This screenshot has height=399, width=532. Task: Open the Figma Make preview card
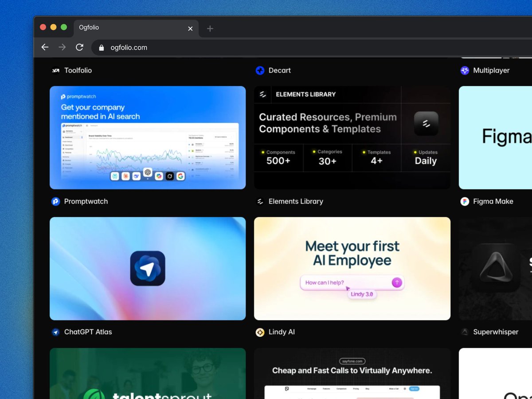point(495,137)
